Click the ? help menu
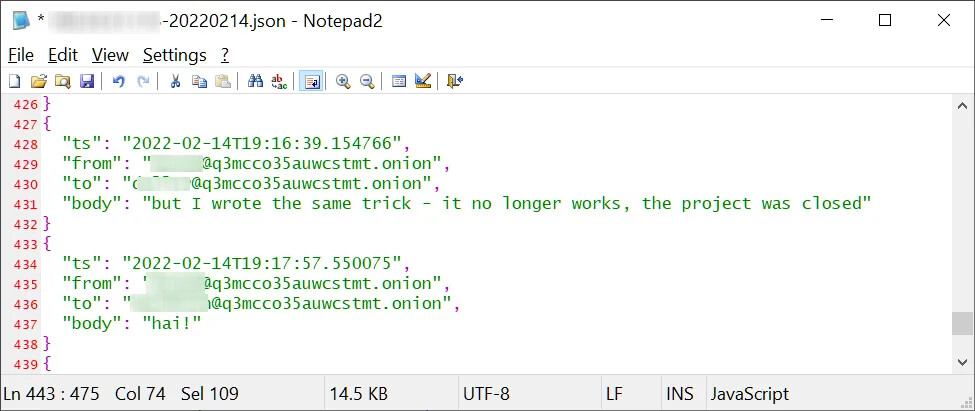The width and height of the screenshot is (975, 411). (225, 55)
